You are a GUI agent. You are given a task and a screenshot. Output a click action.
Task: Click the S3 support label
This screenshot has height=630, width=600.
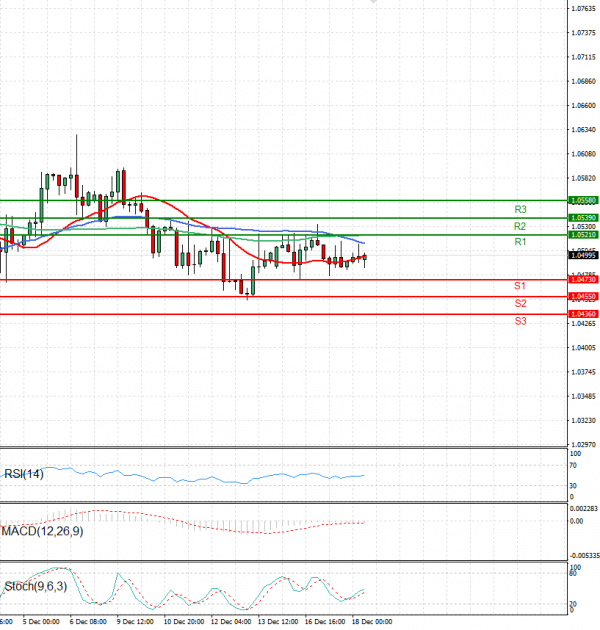point(520,321)
